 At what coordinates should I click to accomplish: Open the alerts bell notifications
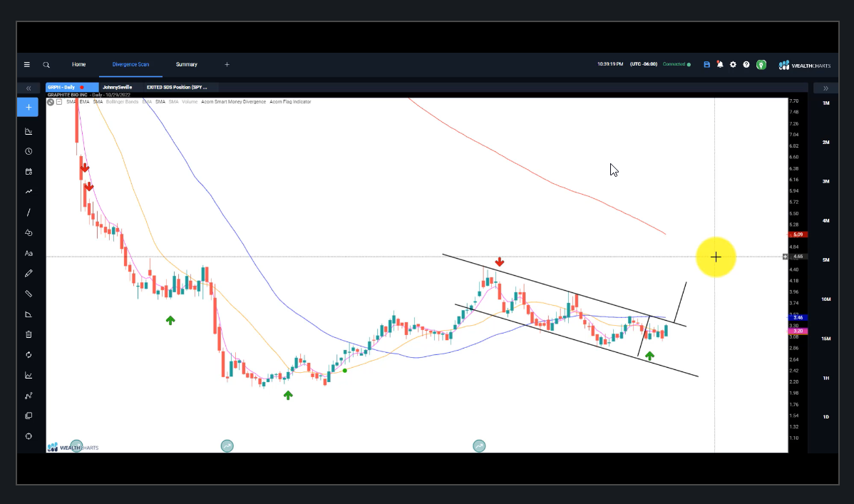point(720,64)
